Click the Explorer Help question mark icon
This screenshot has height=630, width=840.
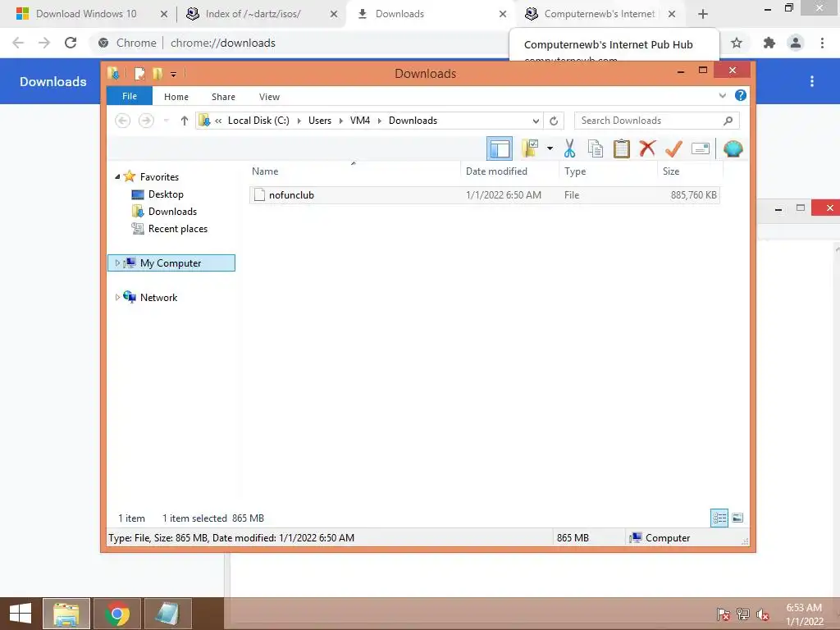[741, 95]
